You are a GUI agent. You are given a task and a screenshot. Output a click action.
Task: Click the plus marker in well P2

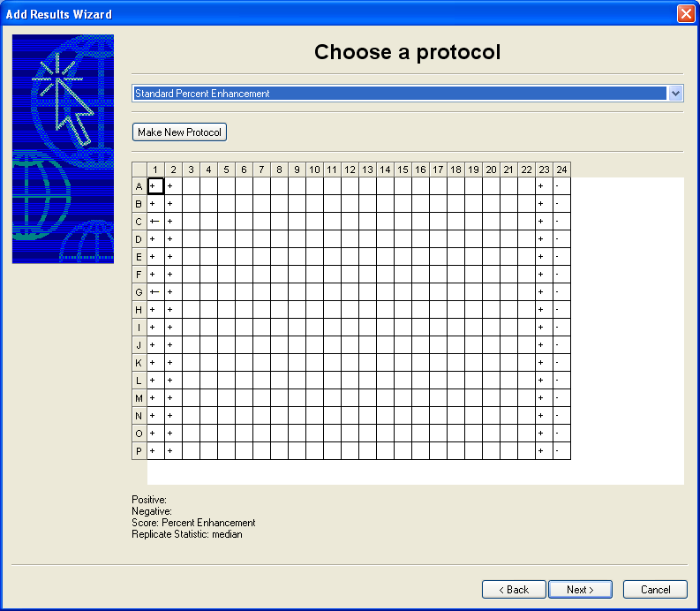coord(173,451)
